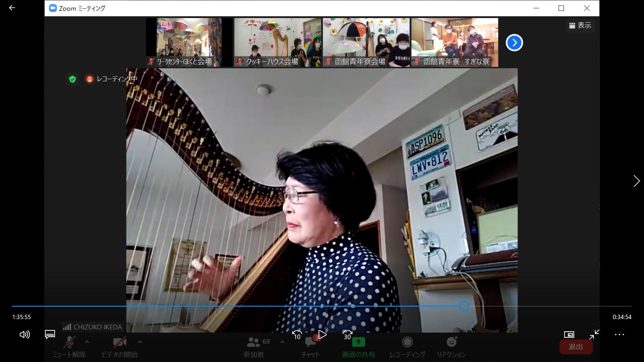Image resolution: width=644 pixels, height=362 pixels.
Task: Click the video progress slider handle
Action: point(464,306)
